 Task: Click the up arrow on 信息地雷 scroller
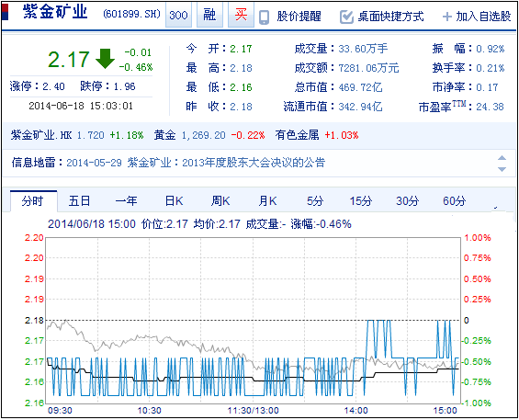502,158
